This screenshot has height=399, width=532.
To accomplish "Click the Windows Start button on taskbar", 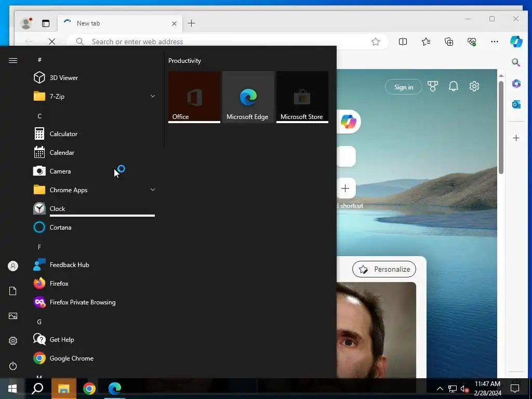I will click(x=12, y=388).
